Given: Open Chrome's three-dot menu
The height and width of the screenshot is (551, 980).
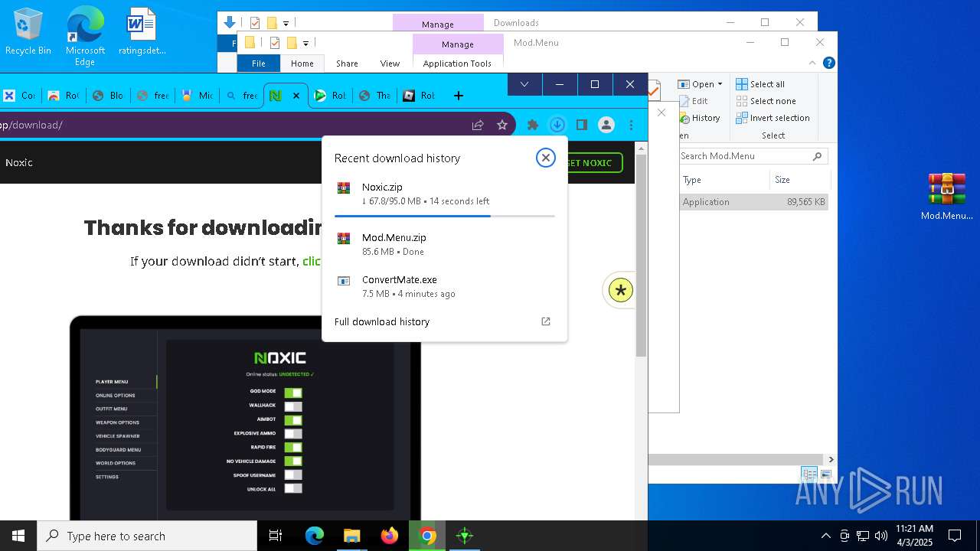Looking at the screenshot, I should pyautogui.click(x=631, y=125).
